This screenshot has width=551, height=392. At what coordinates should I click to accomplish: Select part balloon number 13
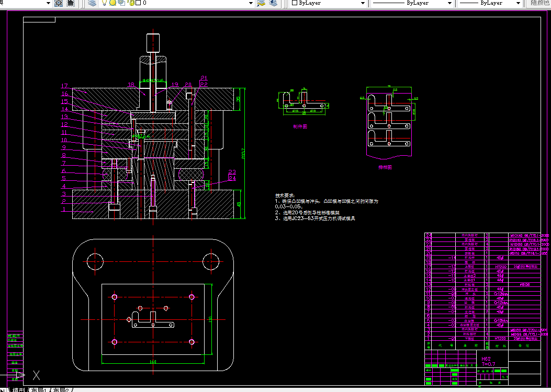point(64,117)
